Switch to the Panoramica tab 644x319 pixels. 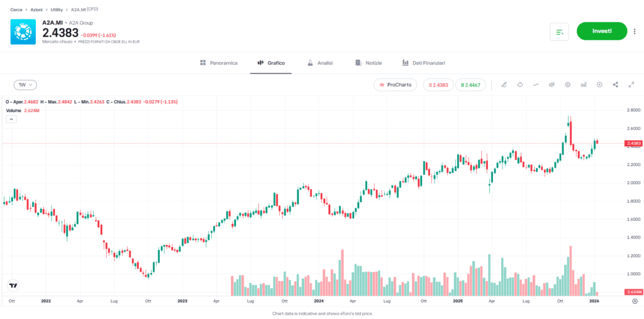[x=218, y=63]
